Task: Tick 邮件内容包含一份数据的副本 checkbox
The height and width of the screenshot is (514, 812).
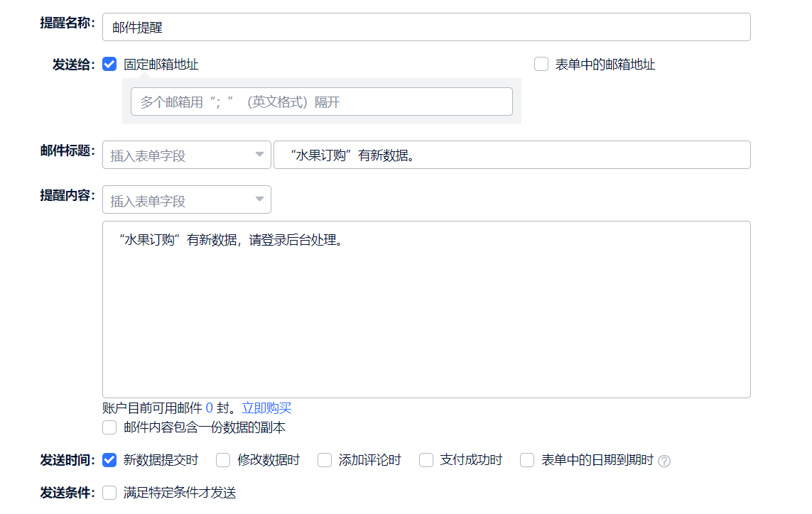Action: pos(109,427)
